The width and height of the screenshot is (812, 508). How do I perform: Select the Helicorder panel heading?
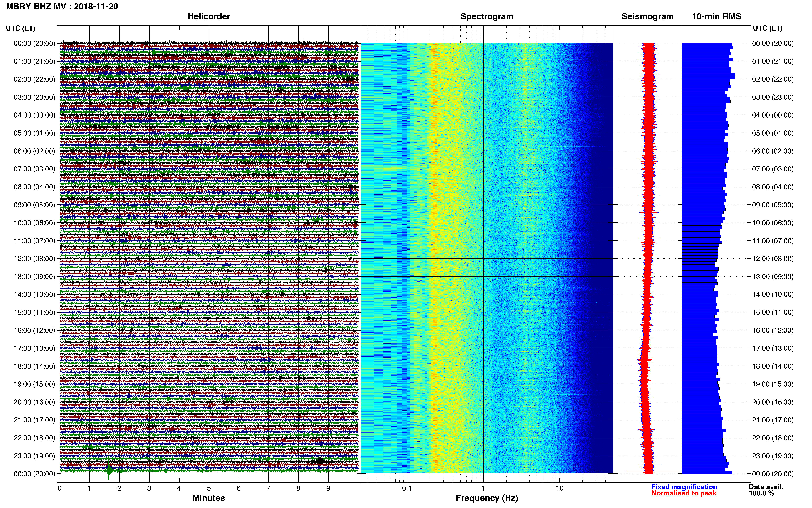209,16
